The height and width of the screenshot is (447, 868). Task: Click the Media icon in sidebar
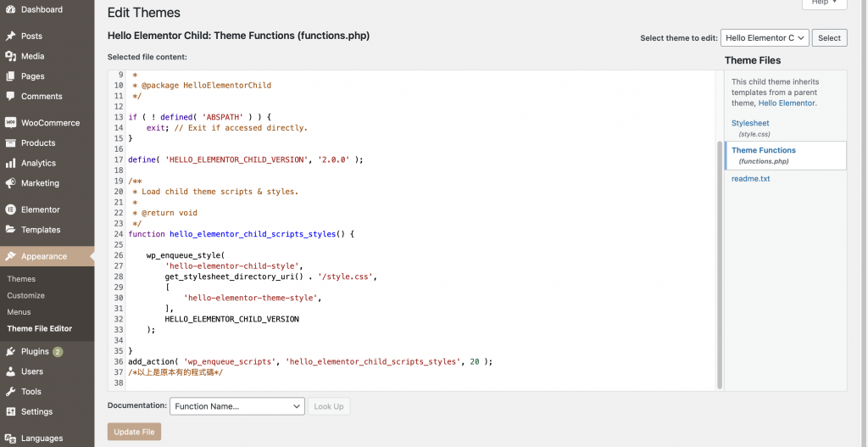tap(10, 56)
